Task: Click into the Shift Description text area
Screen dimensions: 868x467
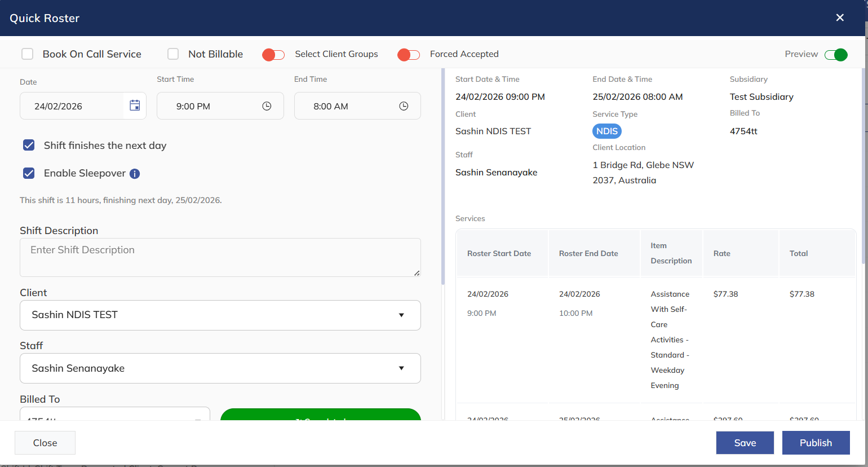Action: pyautogui.click(x=220, y=257)
